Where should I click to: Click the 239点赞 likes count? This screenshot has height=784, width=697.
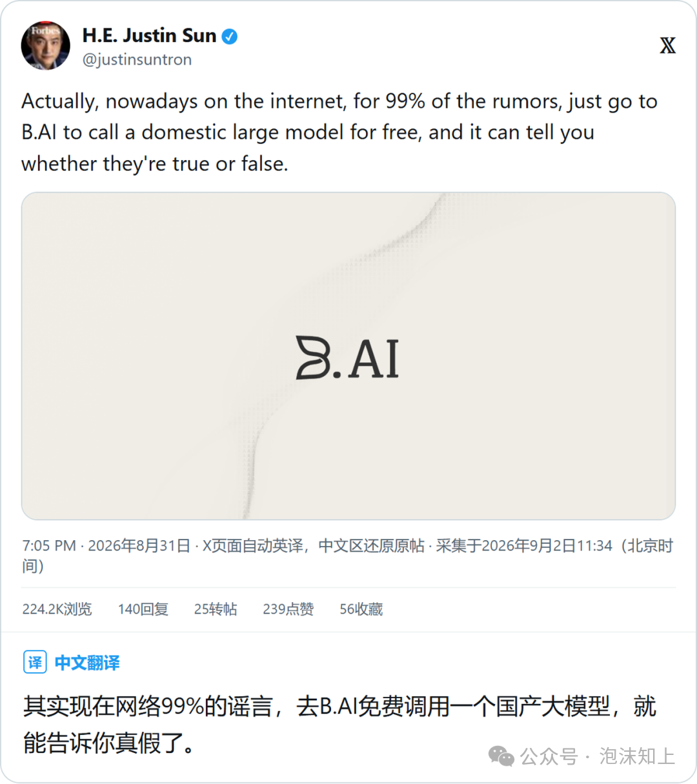pyautogui.click(x=288, y=609)
